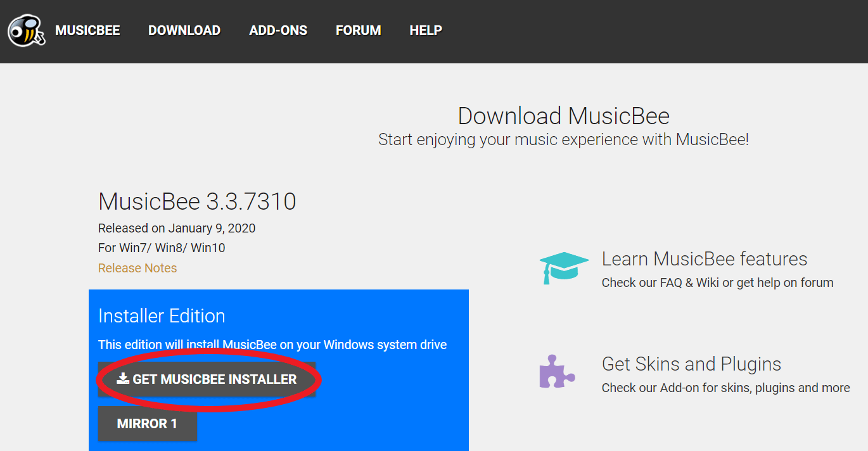Open the Release Notes
This screenshot has height=451, width=868.
point(137,268)
